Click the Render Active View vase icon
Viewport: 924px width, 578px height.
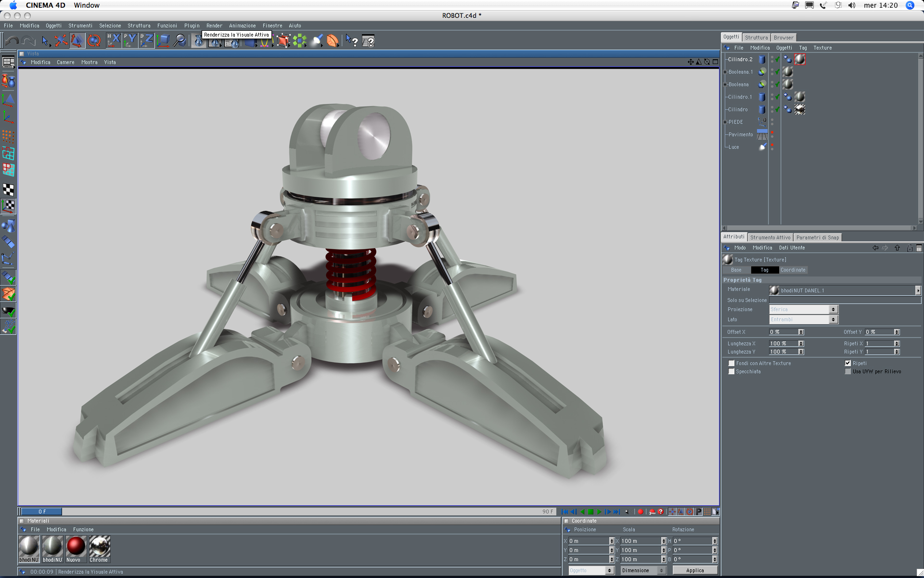pyautogui.click(x=198, y=41)
